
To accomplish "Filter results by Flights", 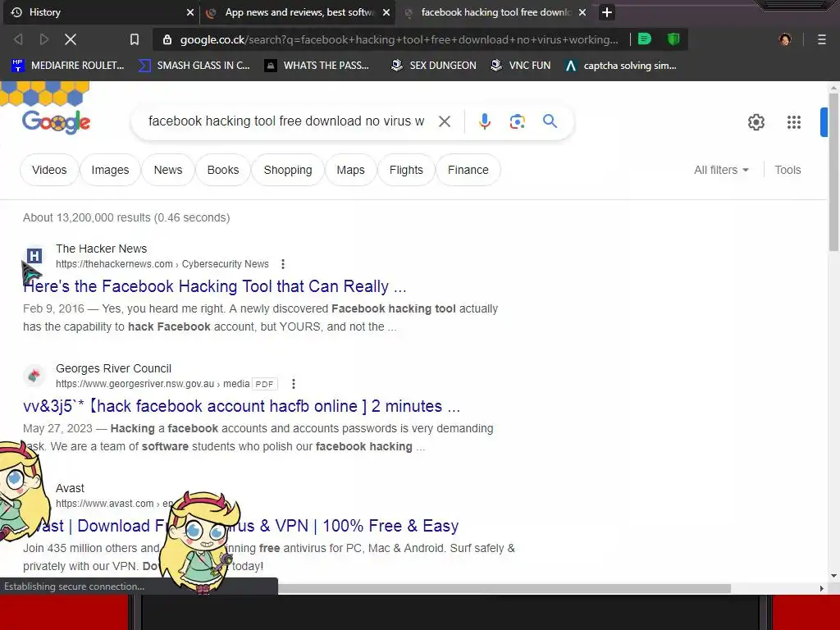I will tap(406, 170).
